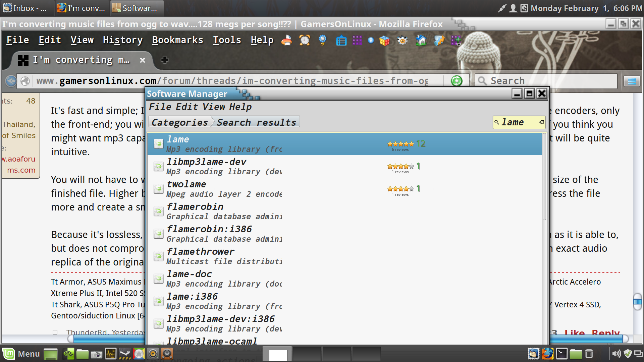Select the twolame package

click(x=344, y=189)
